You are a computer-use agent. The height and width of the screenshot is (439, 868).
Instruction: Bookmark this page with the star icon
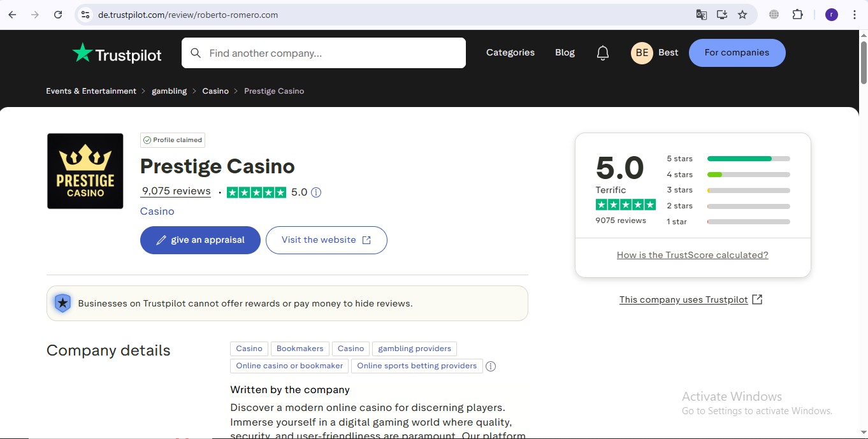click(x=742, y=15)
